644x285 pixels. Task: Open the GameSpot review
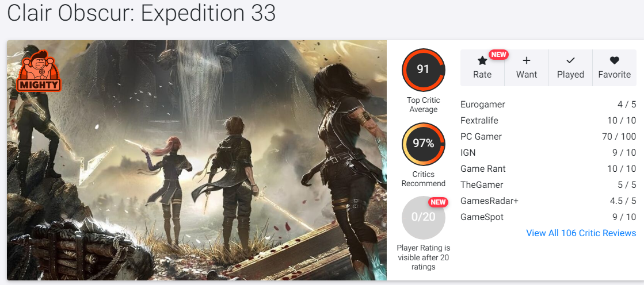548,217
